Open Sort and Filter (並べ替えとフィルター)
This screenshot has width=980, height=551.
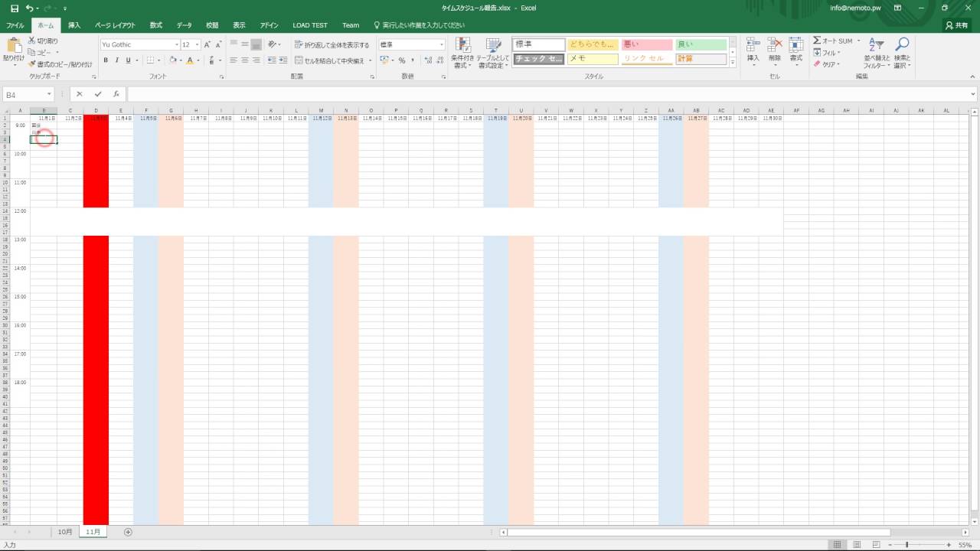877,53
